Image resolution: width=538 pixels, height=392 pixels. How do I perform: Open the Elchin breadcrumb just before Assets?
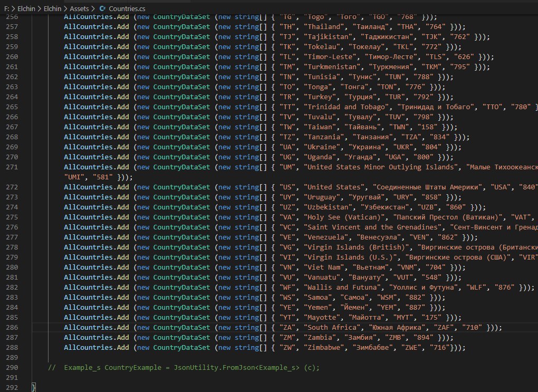[x=53, y=8]
